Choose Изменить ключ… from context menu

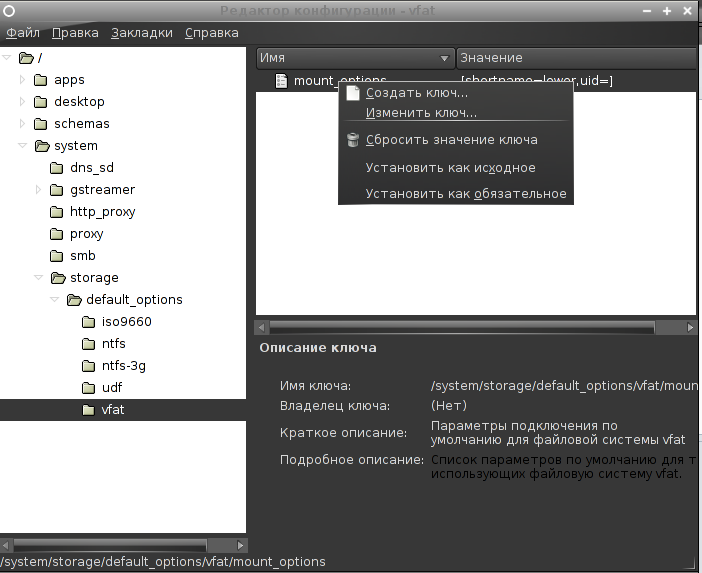(456, 112)
